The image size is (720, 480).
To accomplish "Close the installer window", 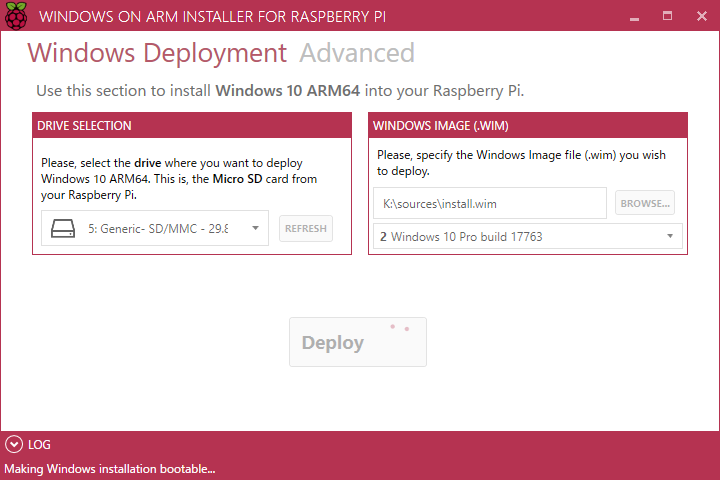I will (x=702, y=16).
